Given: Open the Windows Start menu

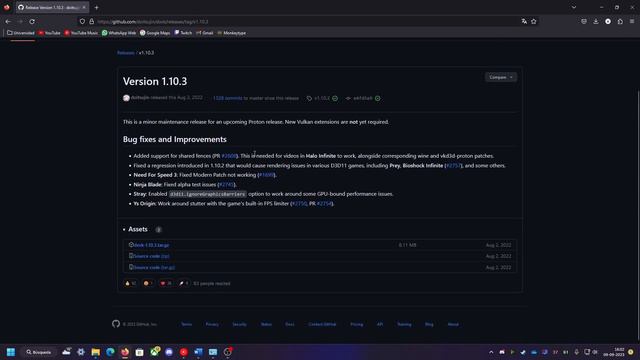Looking at the screenshot, I should [11, 352].
